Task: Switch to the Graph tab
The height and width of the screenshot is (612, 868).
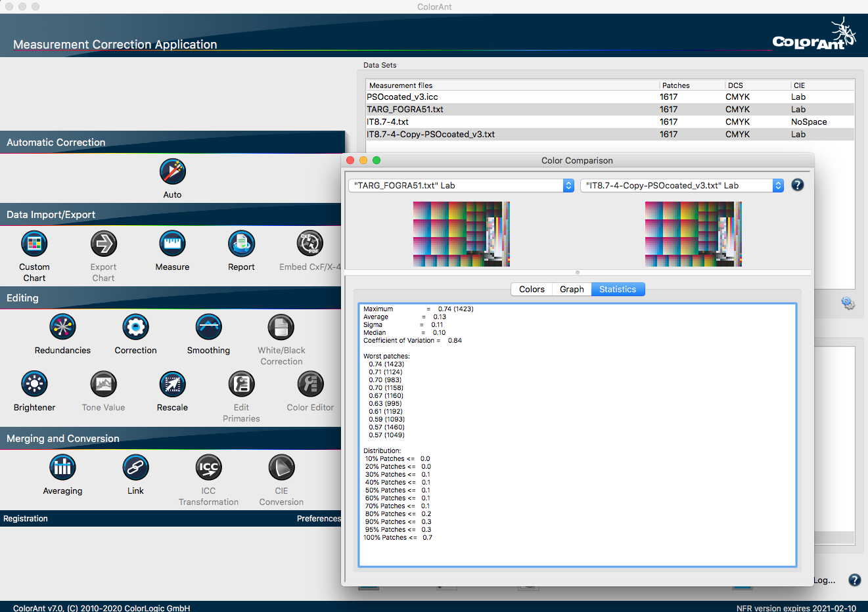Action: coord(572,290)
